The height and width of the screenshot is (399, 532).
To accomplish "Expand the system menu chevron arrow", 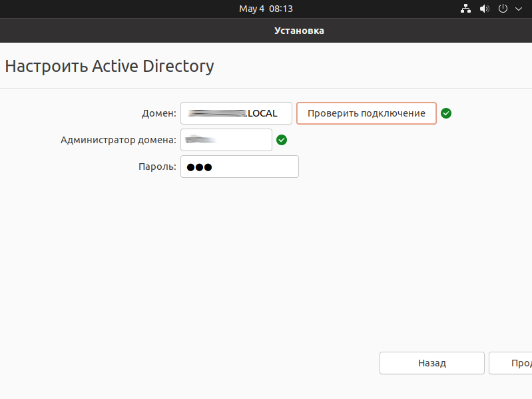I will tap(519, 9).
